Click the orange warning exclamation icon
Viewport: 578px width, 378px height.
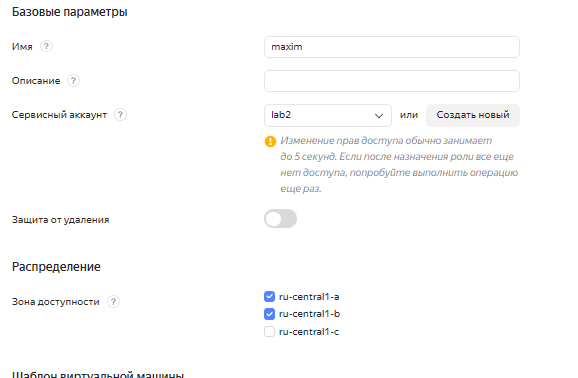tap(270, 141)
